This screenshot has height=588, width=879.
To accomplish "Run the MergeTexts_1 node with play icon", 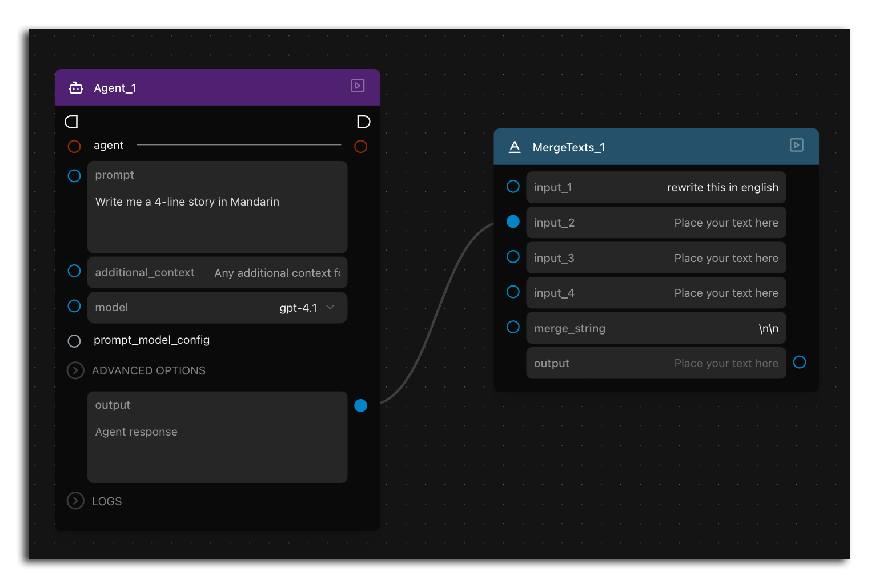I will [x=796, y=145].
